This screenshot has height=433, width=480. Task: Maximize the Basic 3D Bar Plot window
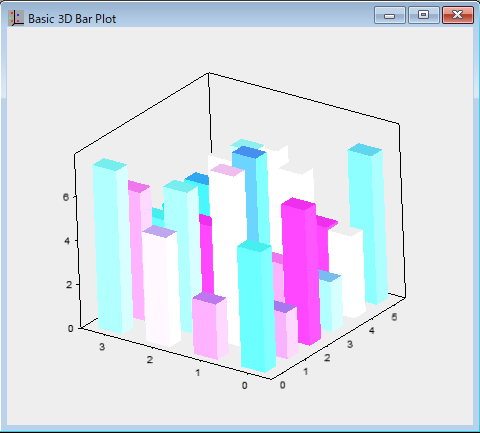click(424, 15)
